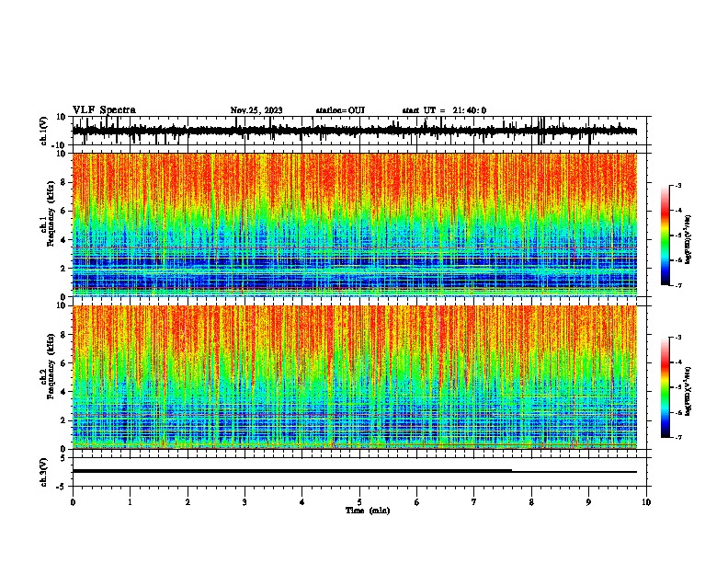728x563 pixels.
Task: Click the ch.1 waveform trace panel
Action: 361,131
